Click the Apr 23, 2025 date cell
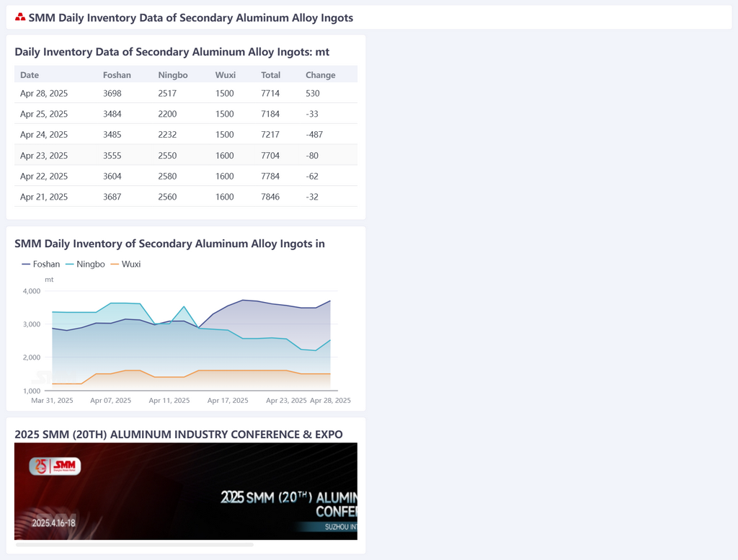738x560 pixels. click(44, 155)
